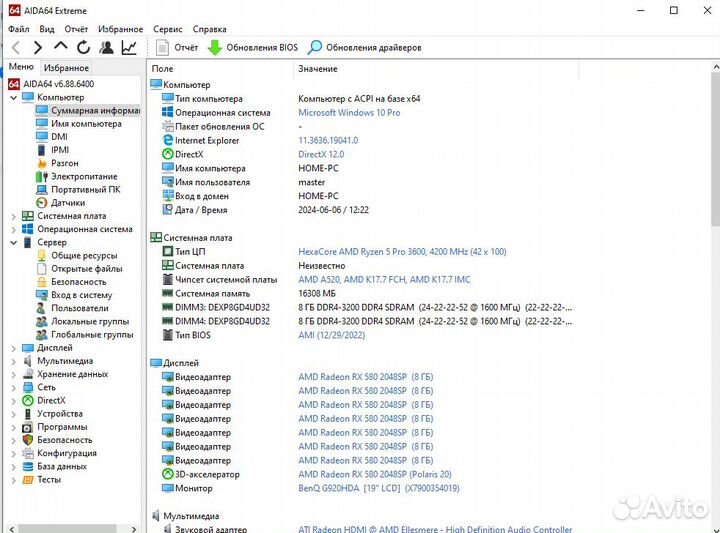Open Датчики sensors tree item
This screenshot has height=533, width=720.
point(61,203)
